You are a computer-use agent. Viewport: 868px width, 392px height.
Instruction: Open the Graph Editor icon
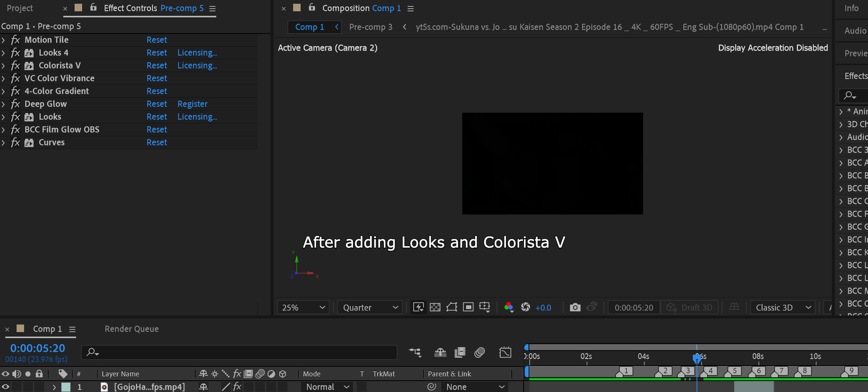click(x=505, y=352)
